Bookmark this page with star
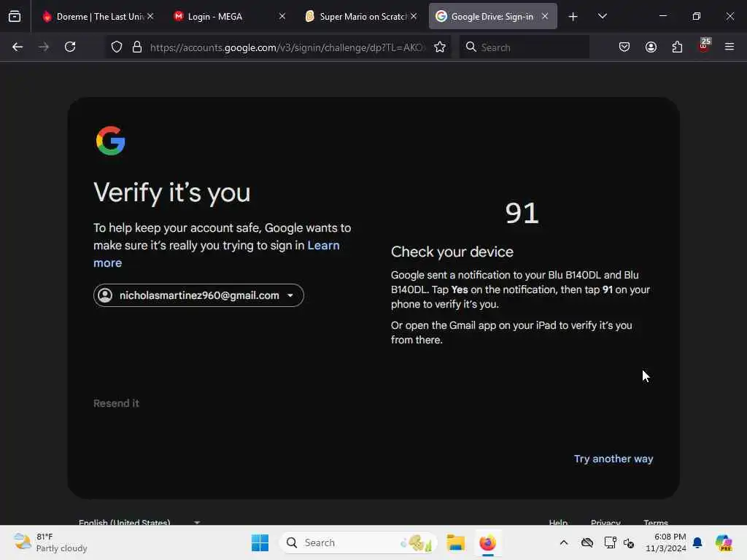The width and height of the screenshot is (747, 560). [x=440, y=47]
